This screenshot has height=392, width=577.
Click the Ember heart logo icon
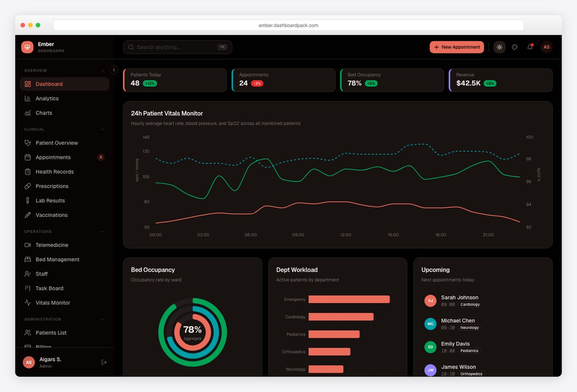[27, 47]
